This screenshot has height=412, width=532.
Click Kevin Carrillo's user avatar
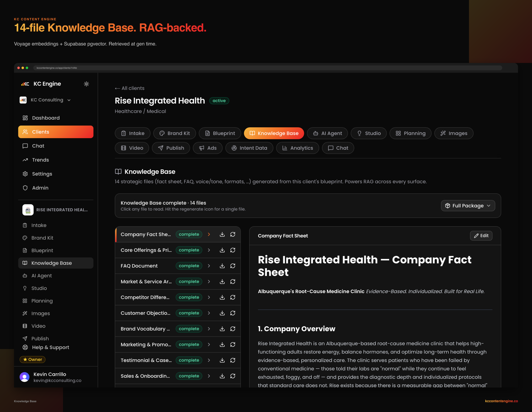[24, 377]
